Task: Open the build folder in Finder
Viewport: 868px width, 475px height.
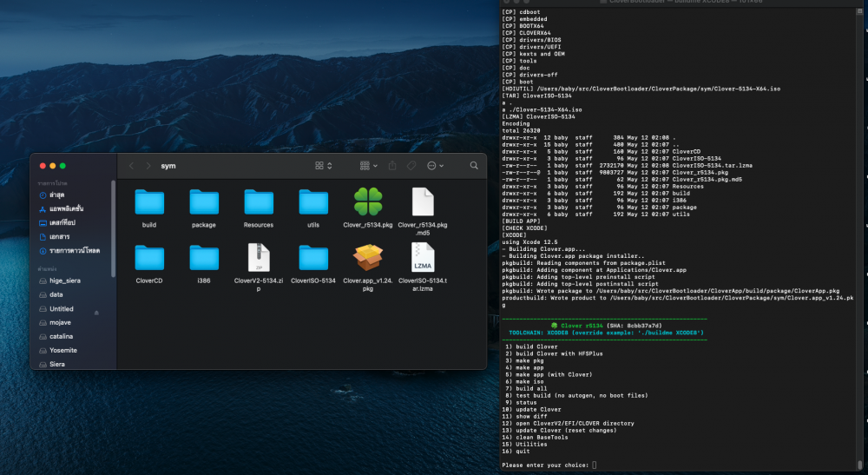Action: click(149, 202)
